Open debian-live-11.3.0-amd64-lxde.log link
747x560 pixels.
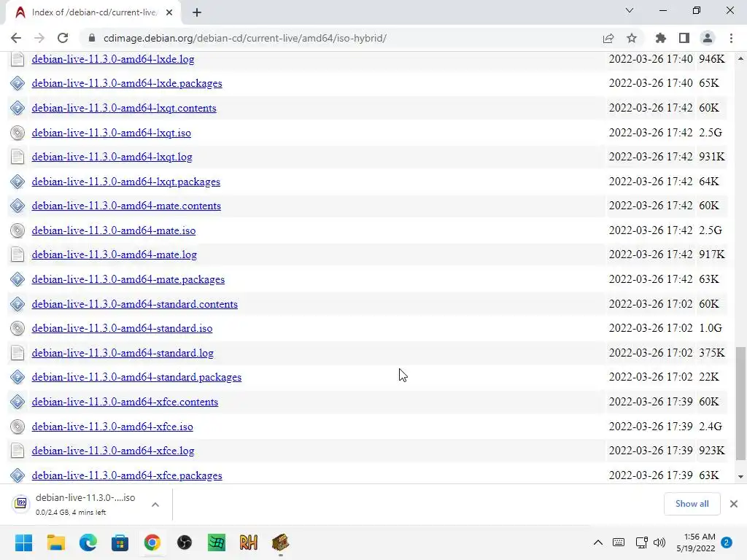point(113,59)
